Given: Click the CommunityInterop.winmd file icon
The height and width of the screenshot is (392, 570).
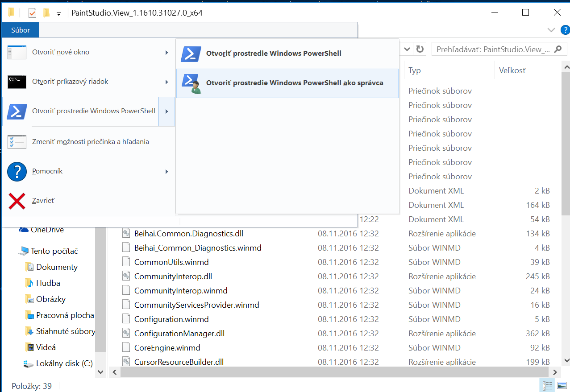Looking at the screenshot, I should coord(126,290).
